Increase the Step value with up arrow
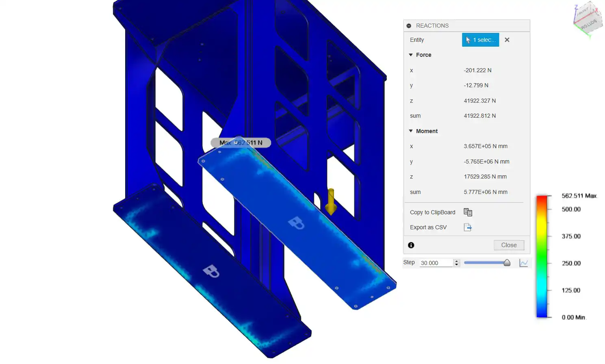This screenshot has height=364, width=605. click(457, 261)
